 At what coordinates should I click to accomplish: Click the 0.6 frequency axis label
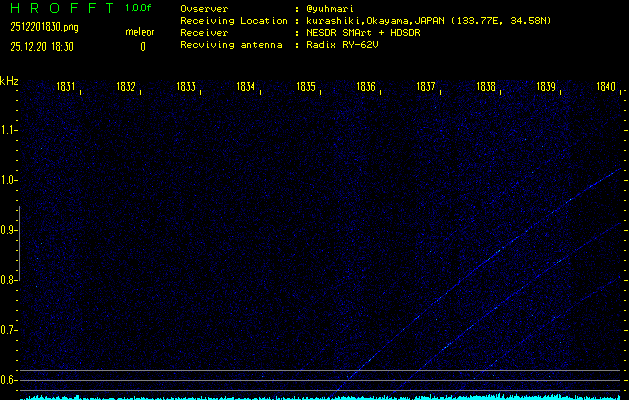(x=9, y=380)
